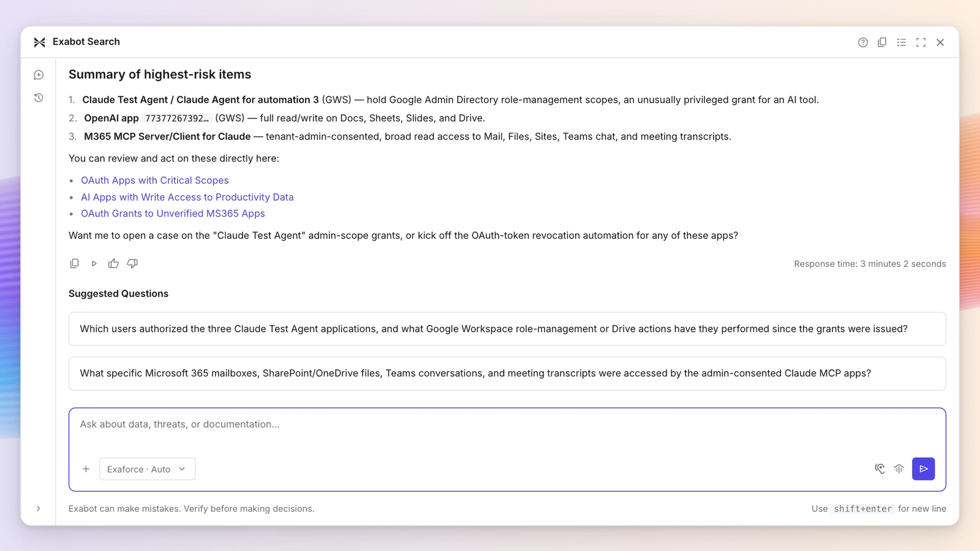The width and height of the screenshot is (980, 551).
Task: Copy the response with copy icon
Action: tap(74, 263)
